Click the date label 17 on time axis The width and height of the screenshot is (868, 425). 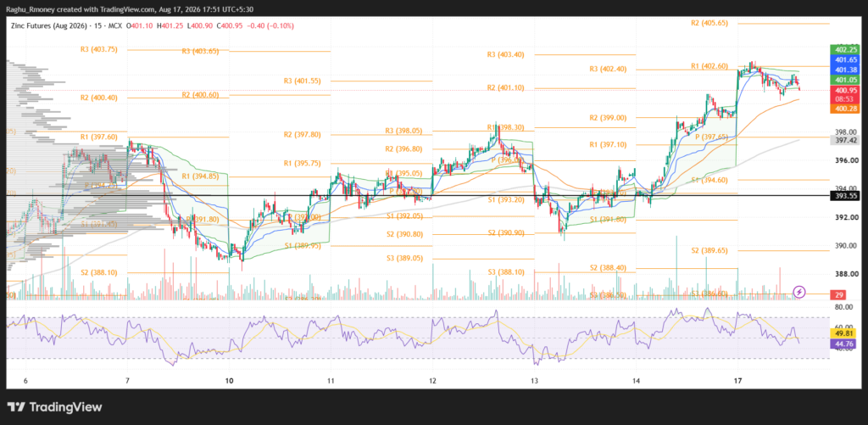tap(737, 381)
